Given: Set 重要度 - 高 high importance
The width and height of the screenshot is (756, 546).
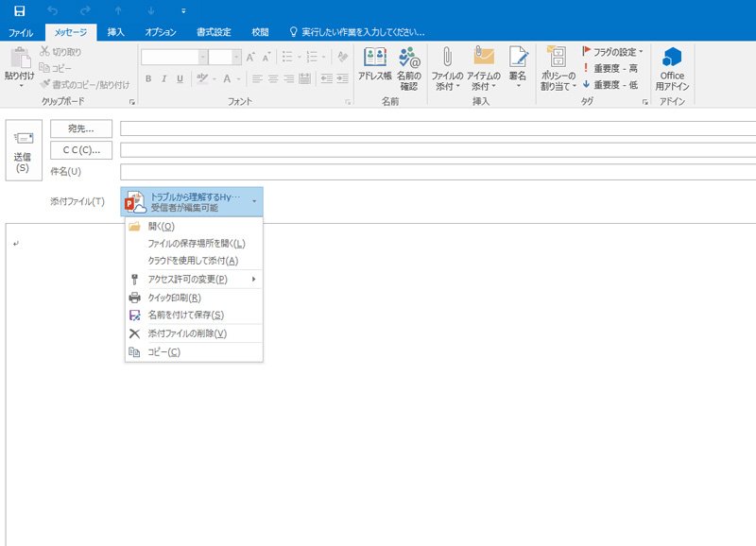Looking at the screenshot, I should pos(610,68).
